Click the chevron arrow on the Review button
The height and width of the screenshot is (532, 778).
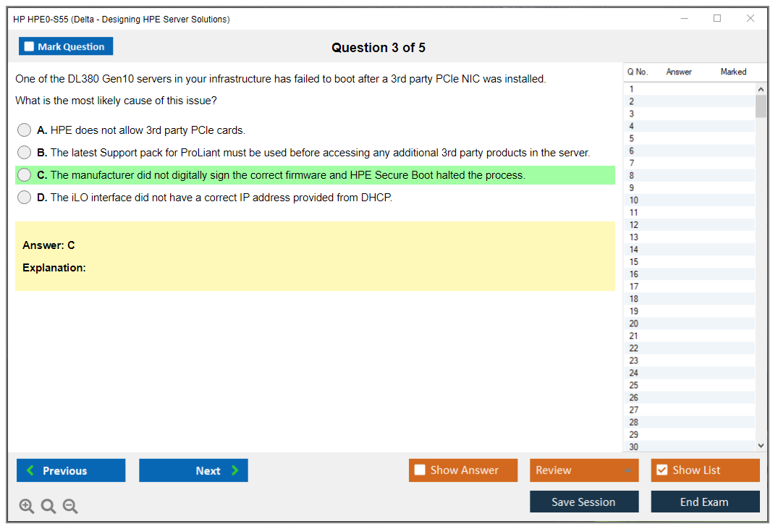coord(629,470)
